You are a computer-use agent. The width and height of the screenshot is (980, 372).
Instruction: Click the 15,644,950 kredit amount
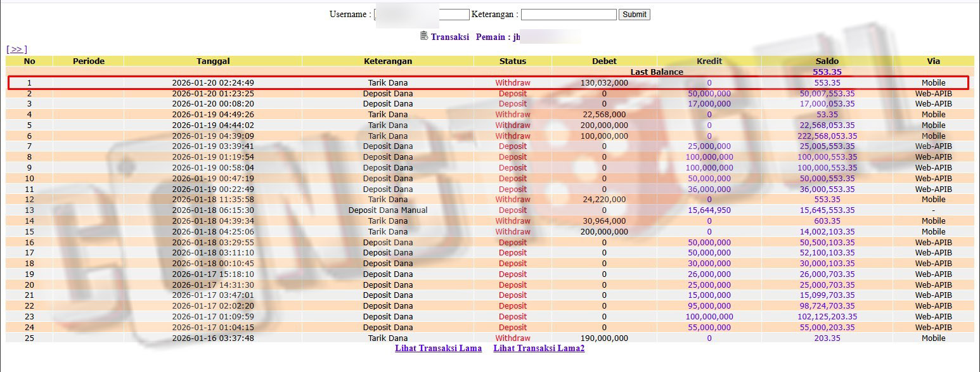pos(709,210)
